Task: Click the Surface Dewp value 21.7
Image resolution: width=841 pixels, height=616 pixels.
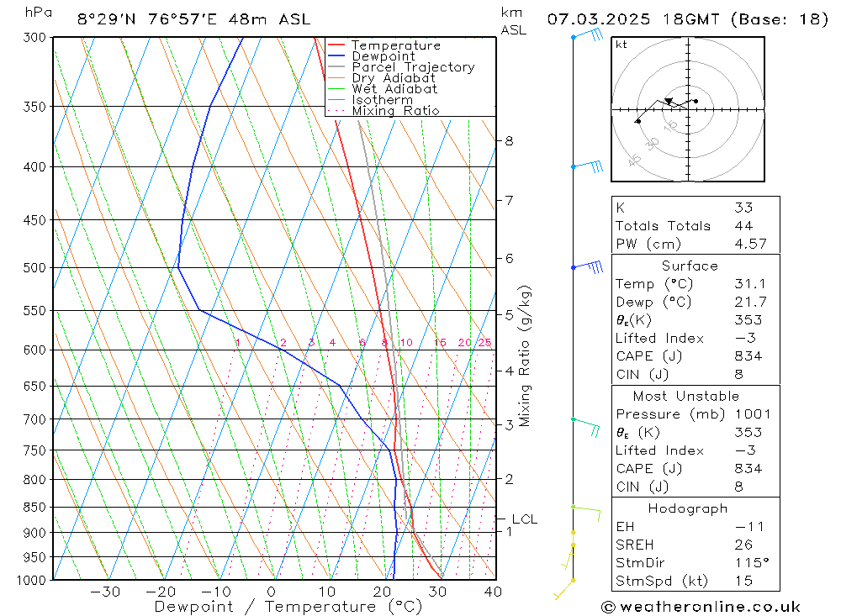Action: point(750,302)
